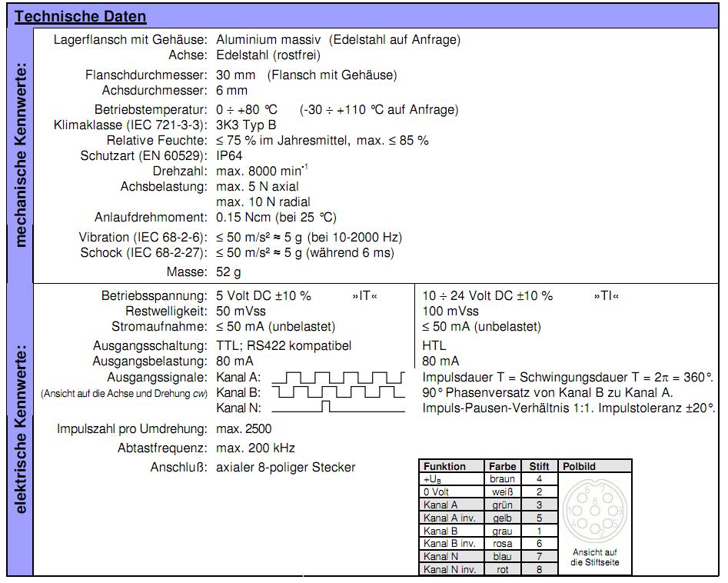Click the Schutzart IP64 value
The width and height of the screenshot is (728, 583).
pos(229,155)
